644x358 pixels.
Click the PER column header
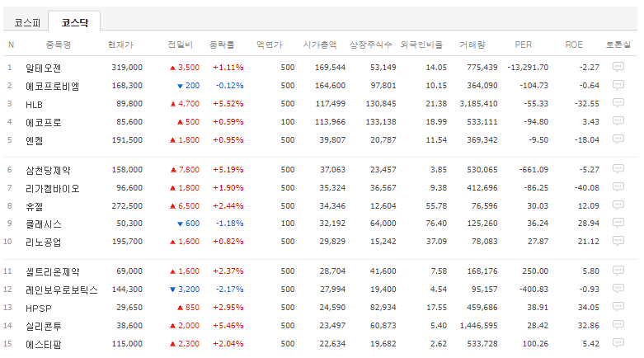tap(523, 45)
